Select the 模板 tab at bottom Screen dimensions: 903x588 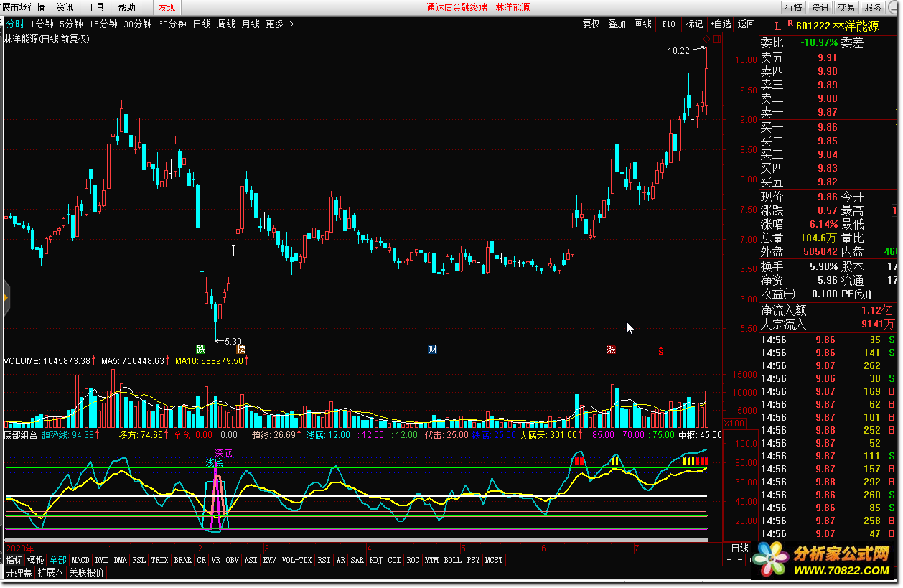[x=36, y=560]
